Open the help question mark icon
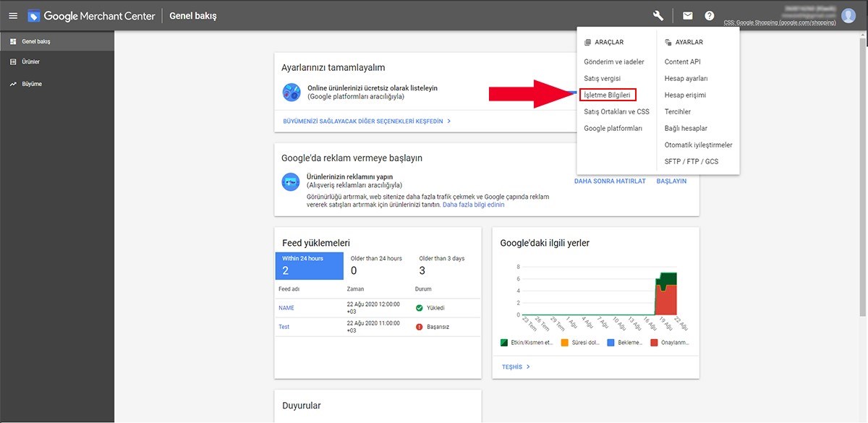The height and width of the screenshot is (423, 868). tap(710, 15)
